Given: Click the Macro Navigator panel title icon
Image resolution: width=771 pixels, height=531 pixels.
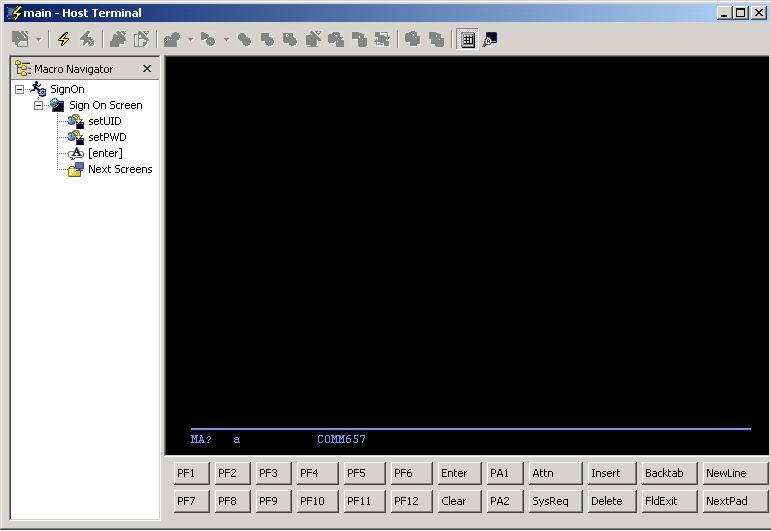Looking at the screenshot, I should tap(23, 69).
